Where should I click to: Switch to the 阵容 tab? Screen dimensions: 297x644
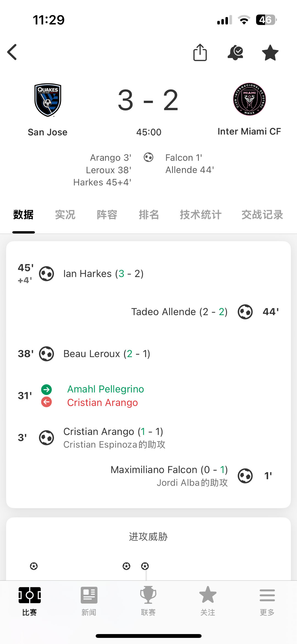tap(107, 215)
